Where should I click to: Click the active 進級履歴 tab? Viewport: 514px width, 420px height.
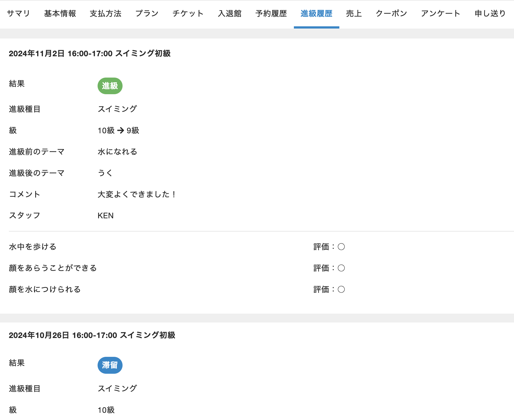coord(316,14)
